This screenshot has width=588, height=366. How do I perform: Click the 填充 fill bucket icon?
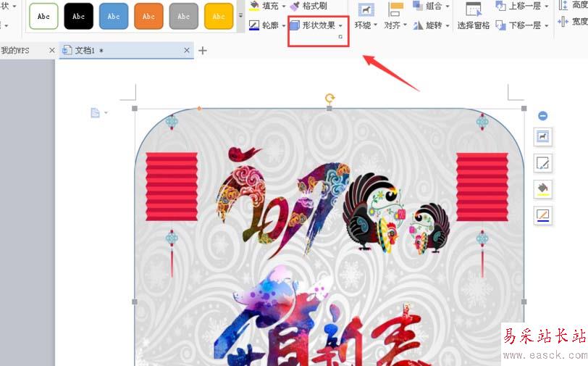point(255,6)
